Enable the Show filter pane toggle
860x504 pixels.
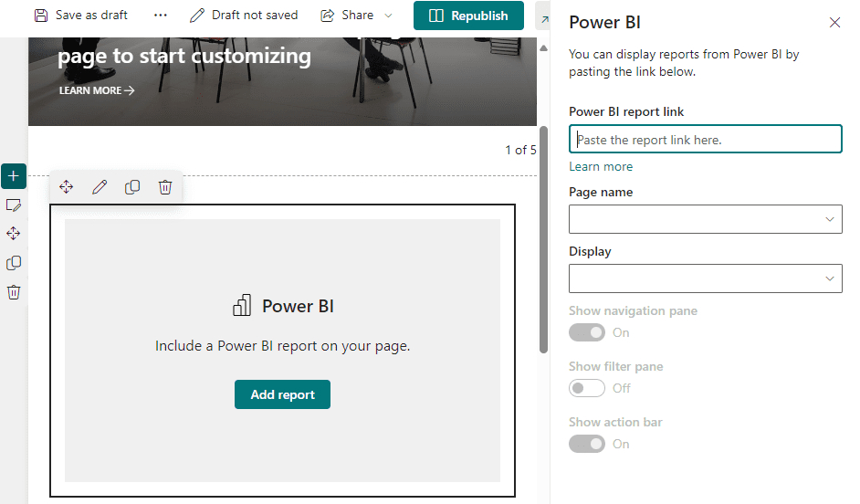point(587,388)
